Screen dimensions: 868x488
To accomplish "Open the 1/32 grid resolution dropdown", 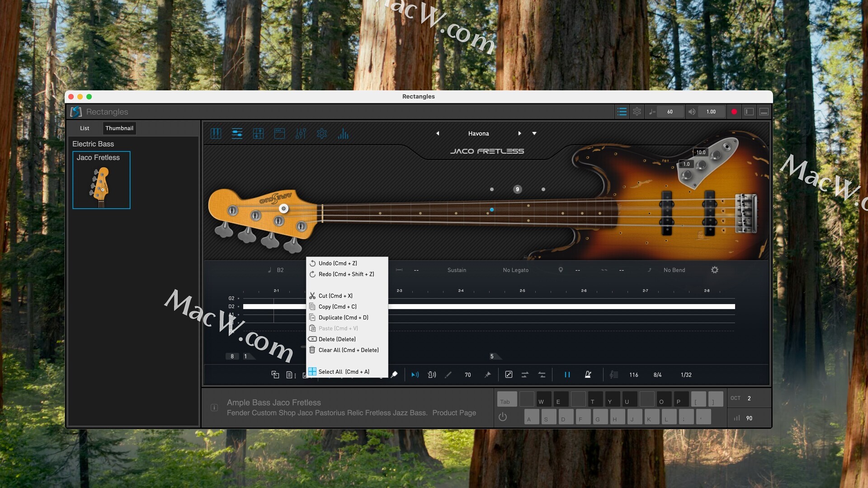I will point(686,375).
